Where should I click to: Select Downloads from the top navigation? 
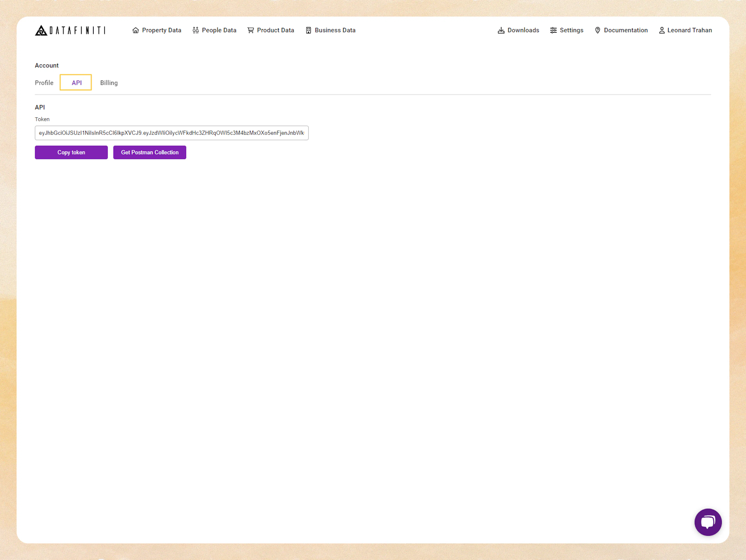coord(523,30)
